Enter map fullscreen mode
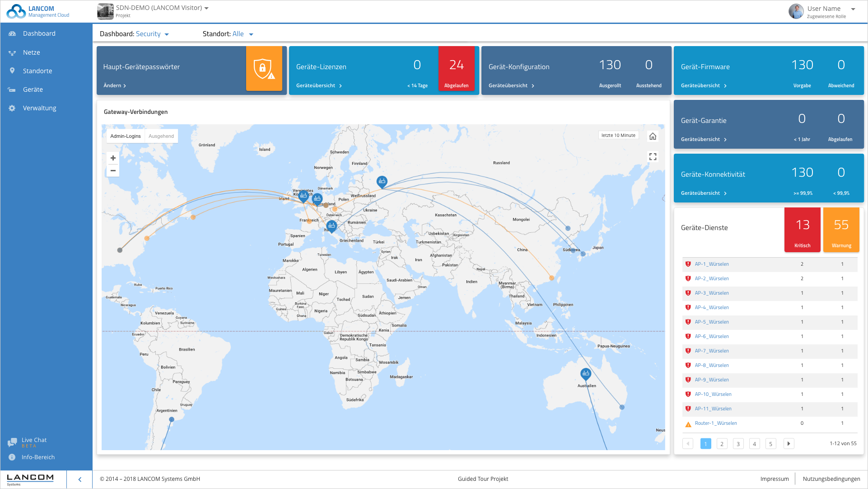 [653, 157]
